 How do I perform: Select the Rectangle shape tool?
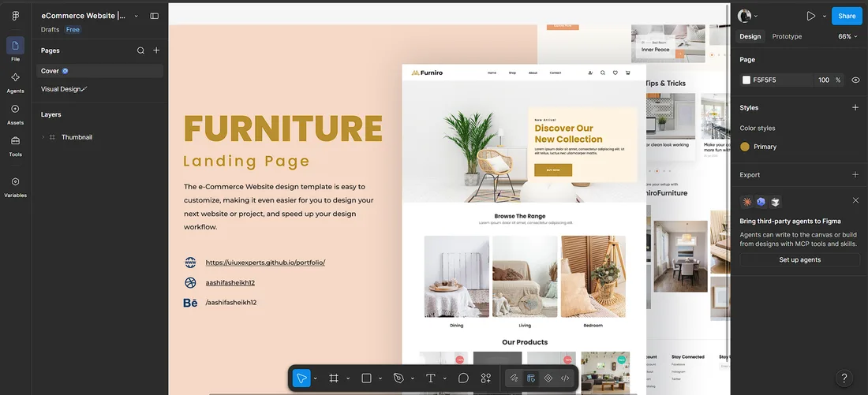coord(366,378)
